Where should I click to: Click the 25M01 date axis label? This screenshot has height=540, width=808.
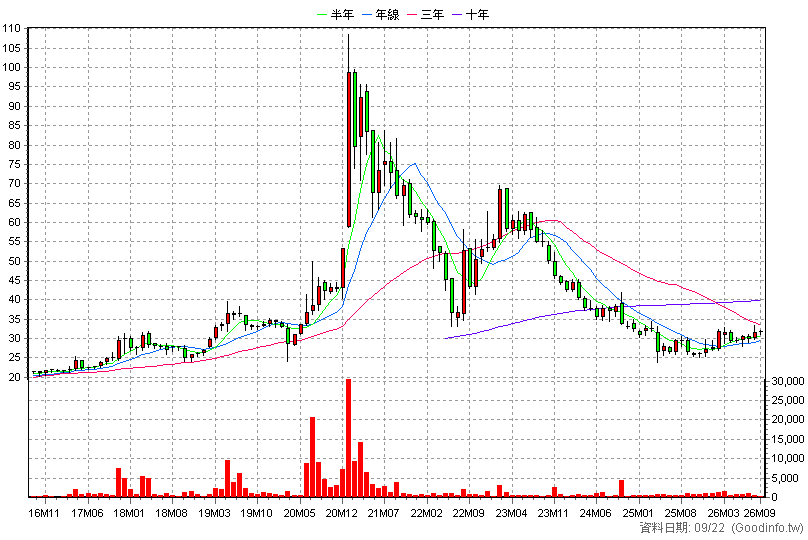tap(638, 513)
